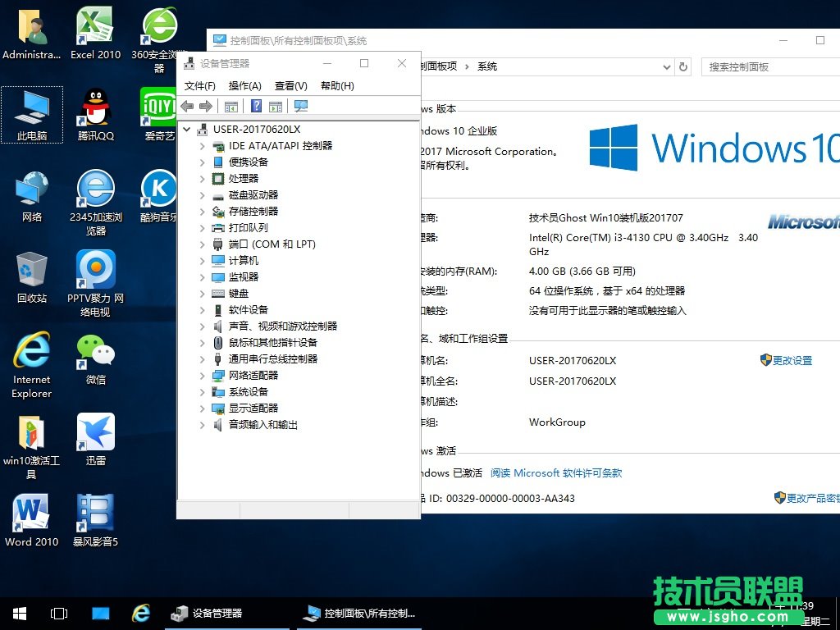
Task: Open the 帮助(H) menu
Action: pyautogui.click(x=337, y=85)
